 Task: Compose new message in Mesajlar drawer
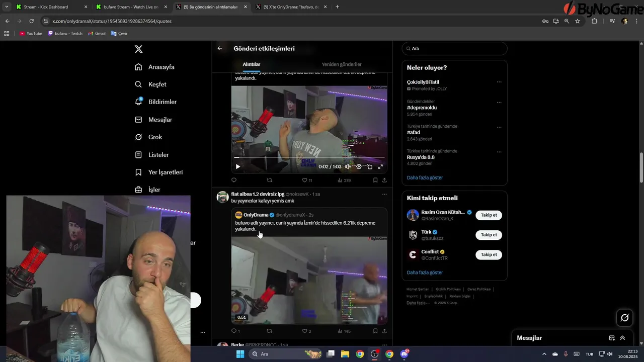click(x=612, y=338)
